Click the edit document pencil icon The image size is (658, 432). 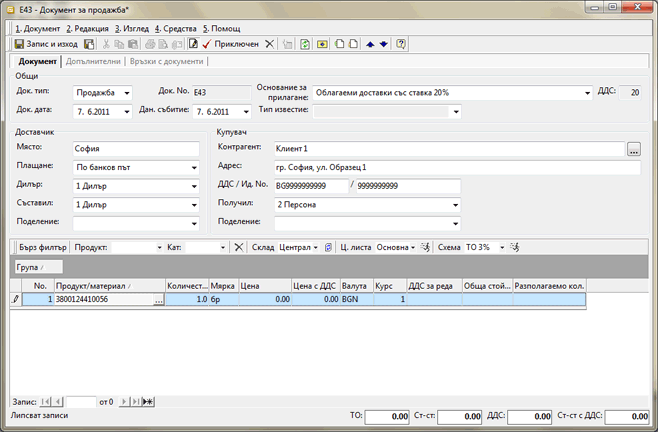tap(193, 44)
